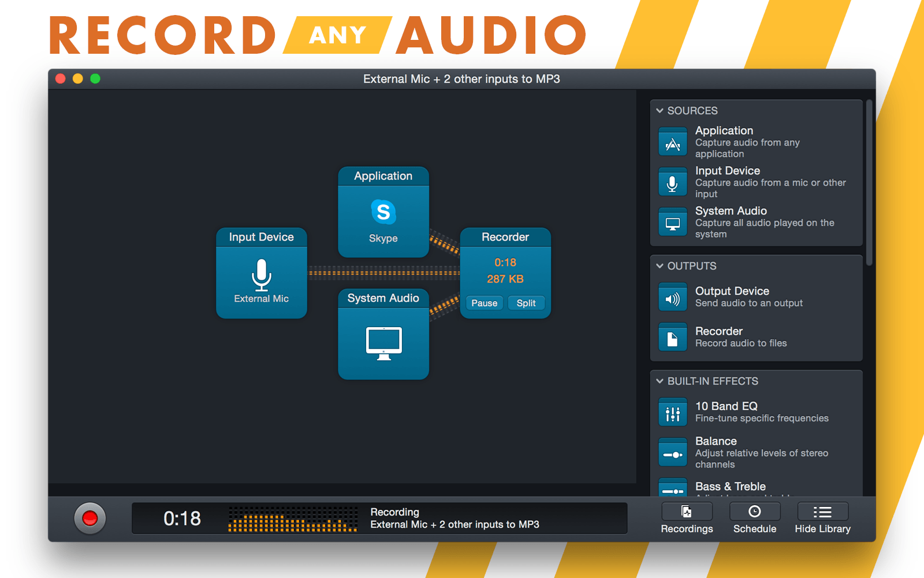Select the Input Device block header
This screenshot has width=924, height=578.
(262, 237)
